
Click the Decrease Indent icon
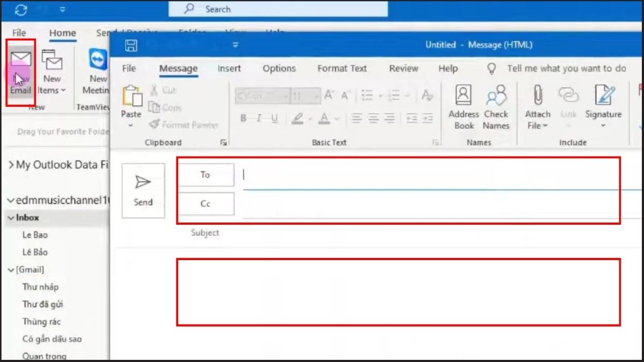pyautogui.click(x=412, y=118)
